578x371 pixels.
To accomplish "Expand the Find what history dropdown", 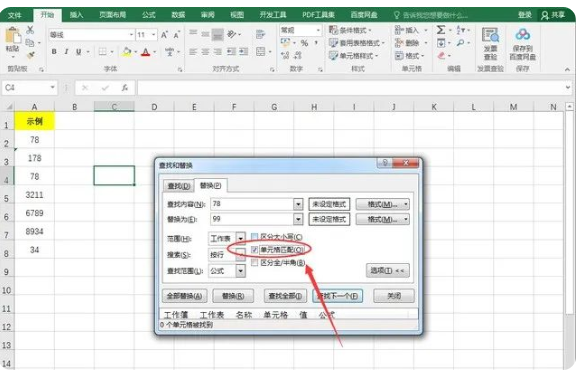I will (x=298, y=204).
